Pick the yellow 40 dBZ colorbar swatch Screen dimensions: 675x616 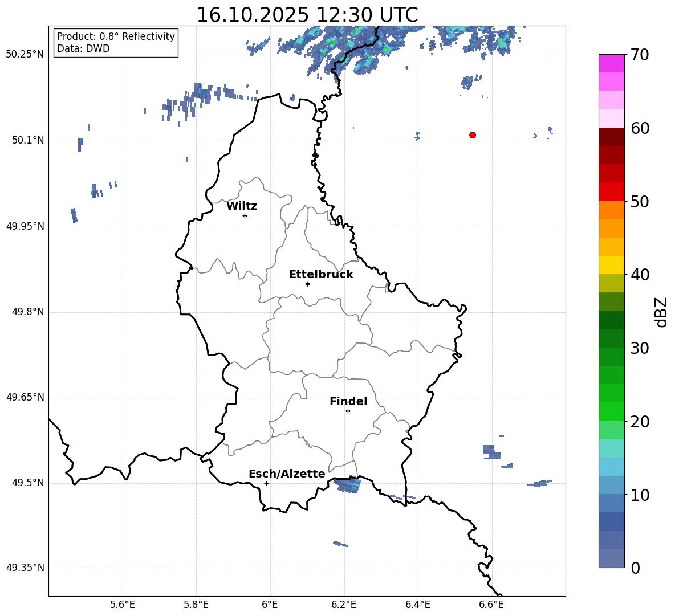click(612, 265)
